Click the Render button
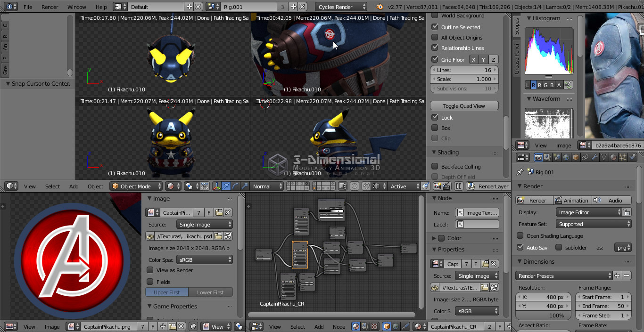The height and width of the screenshot is (332, 644). (534, 200)
